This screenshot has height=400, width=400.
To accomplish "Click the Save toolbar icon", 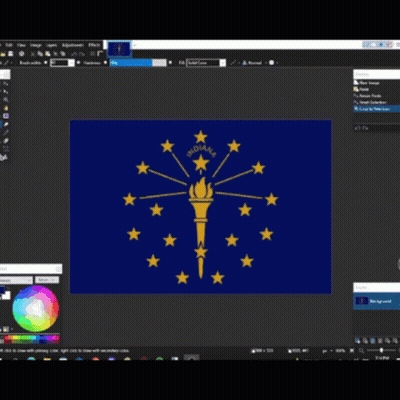I will (11, 54).
